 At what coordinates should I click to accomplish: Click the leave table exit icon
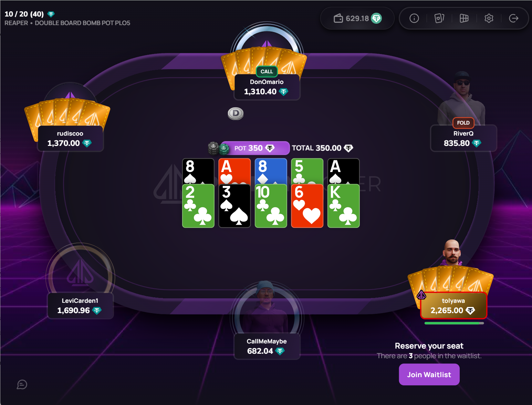514,18
